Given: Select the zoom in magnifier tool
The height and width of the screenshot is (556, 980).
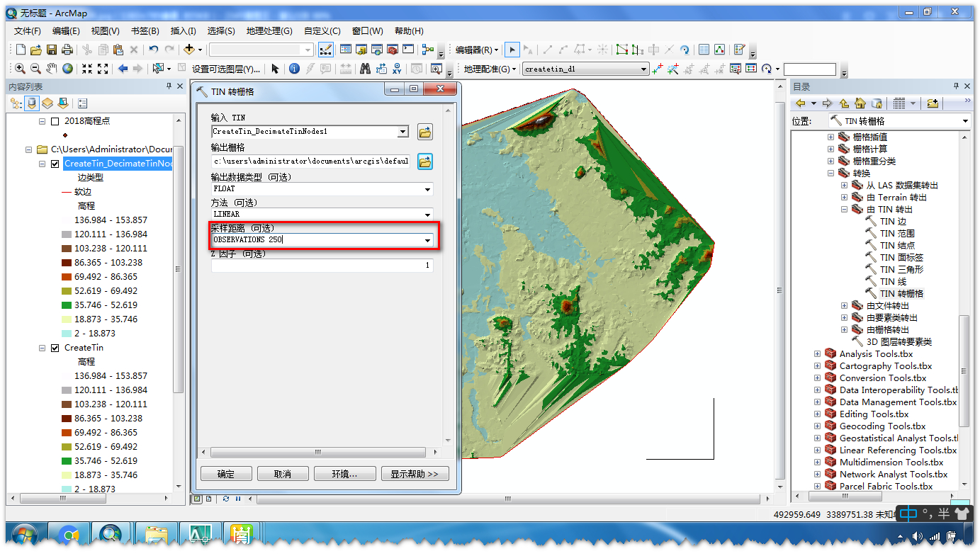Looking at the screenshot, I should [x=21, y=69].
